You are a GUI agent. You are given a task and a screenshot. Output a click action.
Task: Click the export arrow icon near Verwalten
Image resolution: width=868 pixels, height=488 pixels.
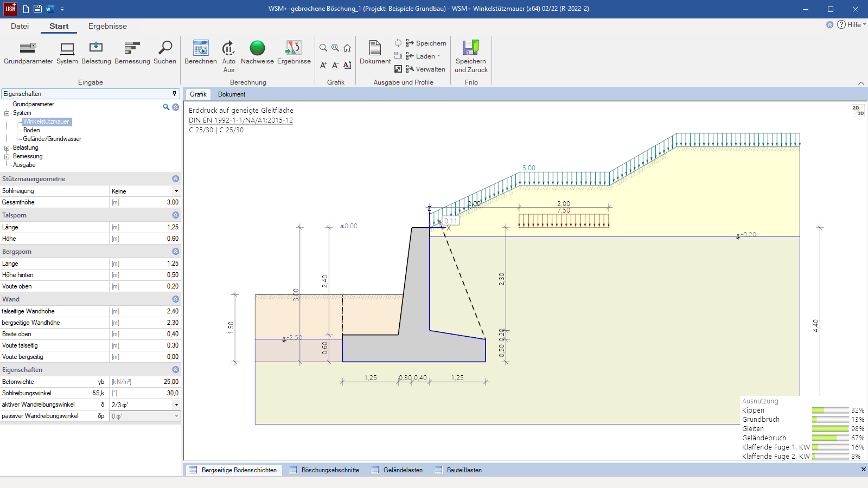398,69
